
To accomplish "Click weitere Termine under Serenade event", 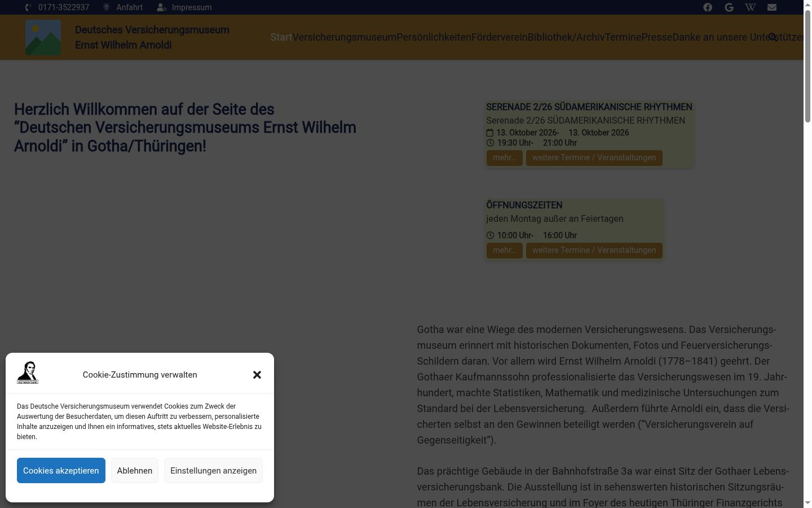I will (594, 158).
